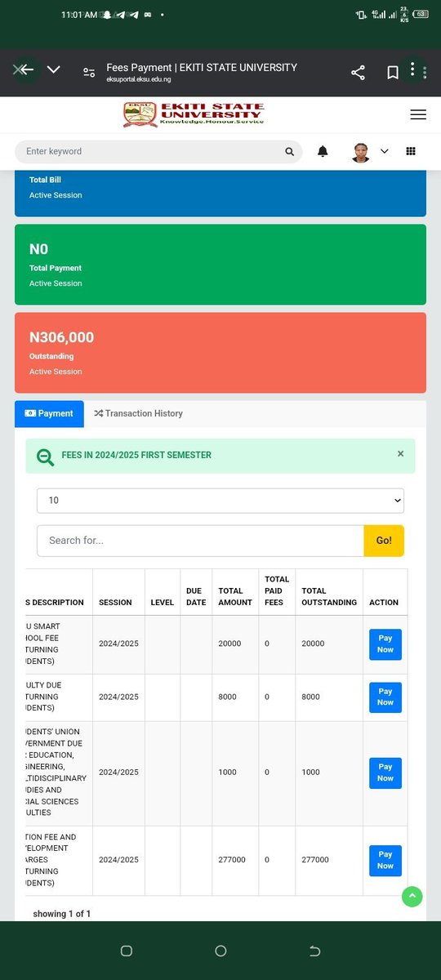Open the apps grid icon
This screenshot has height=980, width=441.
click(411, 151)
